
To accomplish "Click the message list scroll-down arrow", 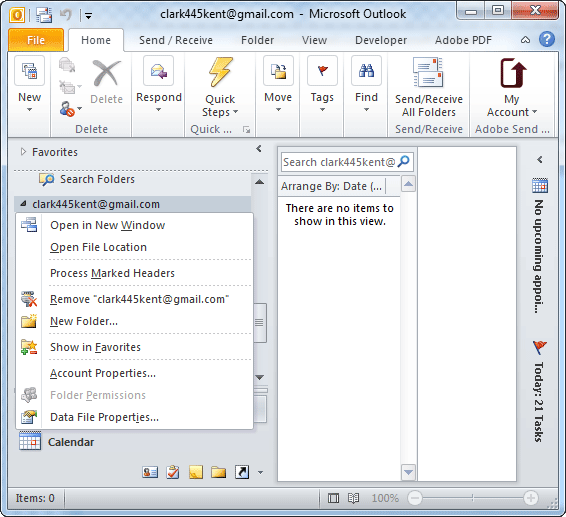I will point(408,472).
